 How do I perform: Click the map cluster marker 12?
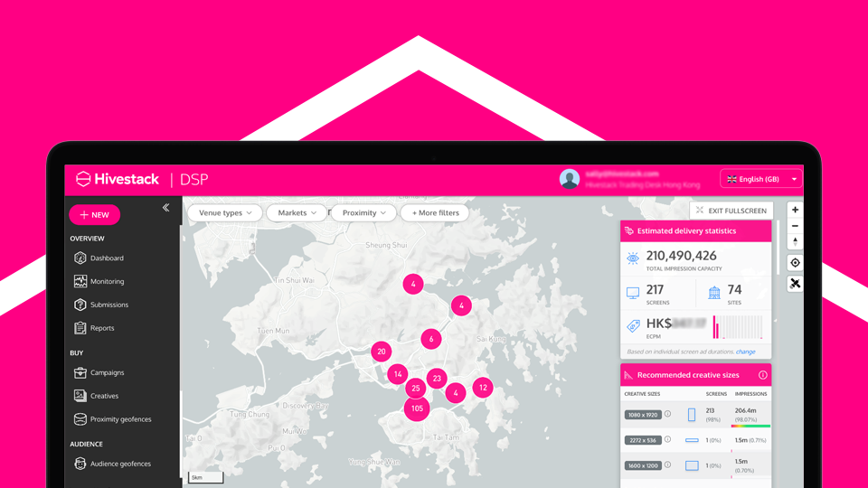tap(483, 388)
